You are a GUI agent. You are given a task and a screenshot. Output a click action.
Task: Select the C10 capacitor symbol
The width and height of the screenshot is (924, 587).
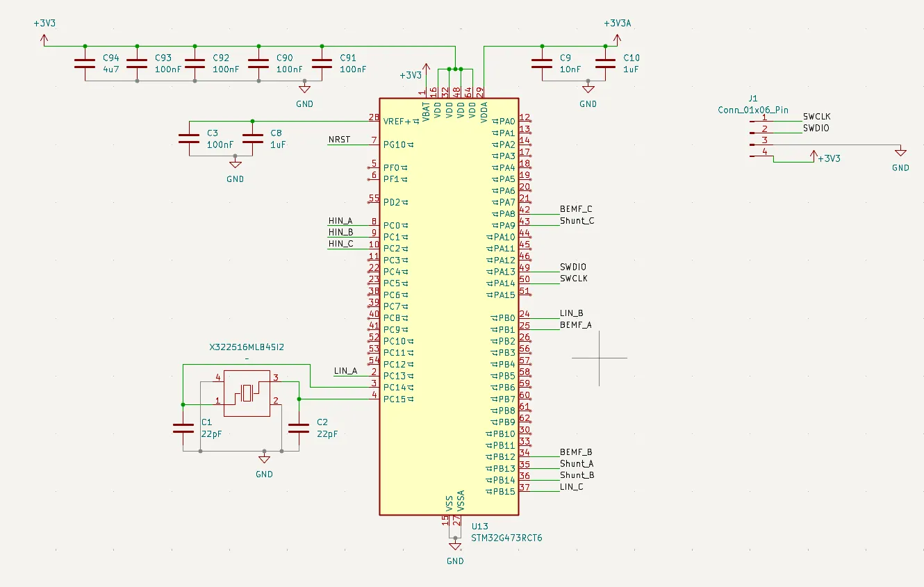(605, 63)
